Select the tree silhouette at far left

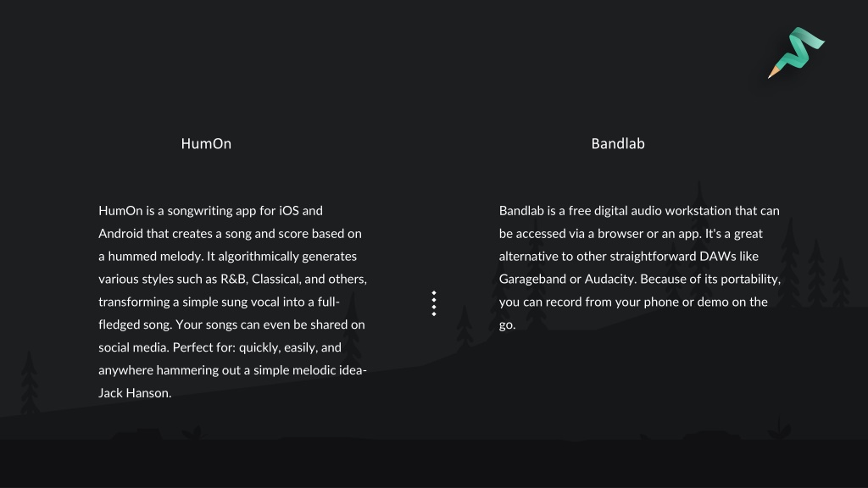point(30,382)
